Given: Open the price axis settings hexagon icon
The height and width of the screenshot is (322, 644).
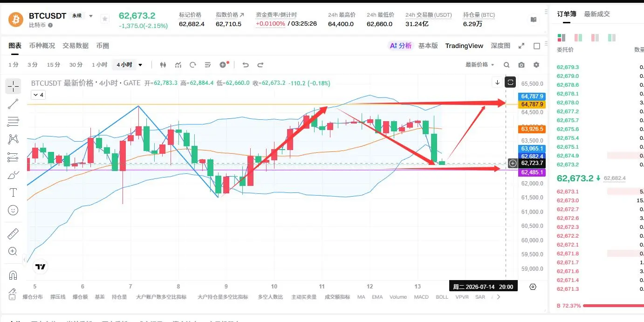Looking at the screenshot, I should tap(533, 287).
